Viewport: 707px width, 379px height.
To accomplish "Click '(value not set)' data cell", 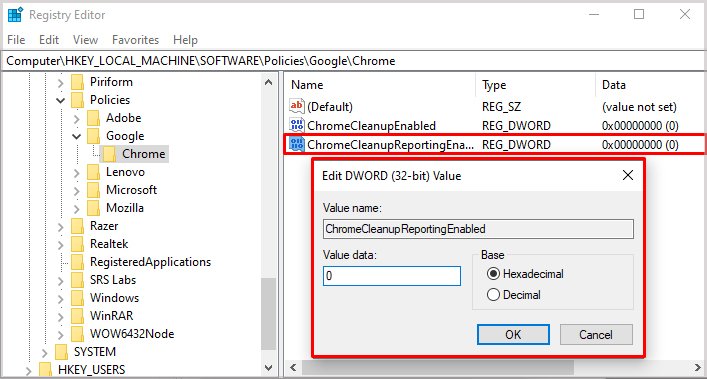I will pos(639,107).
